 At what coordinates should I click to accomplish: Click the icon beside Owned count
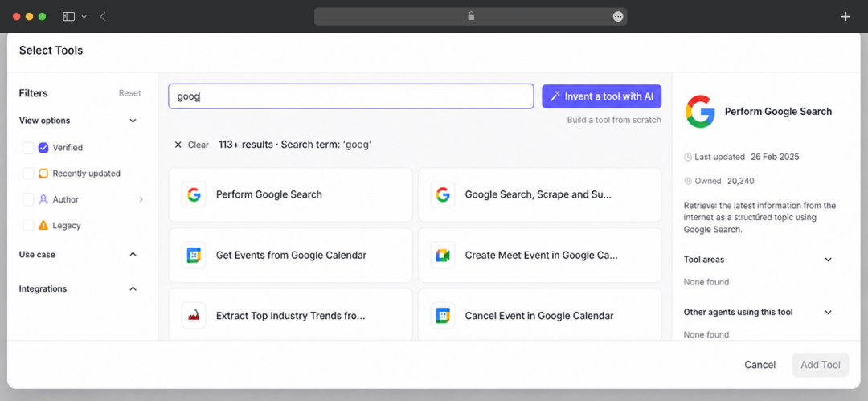click(688, 181)
